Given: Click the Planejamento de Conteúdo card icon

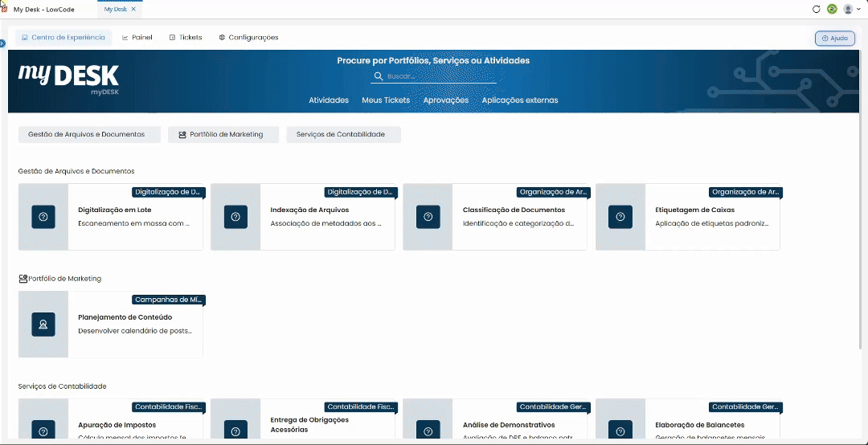Looking at the screenshot, I should click(x=43, y=325).
